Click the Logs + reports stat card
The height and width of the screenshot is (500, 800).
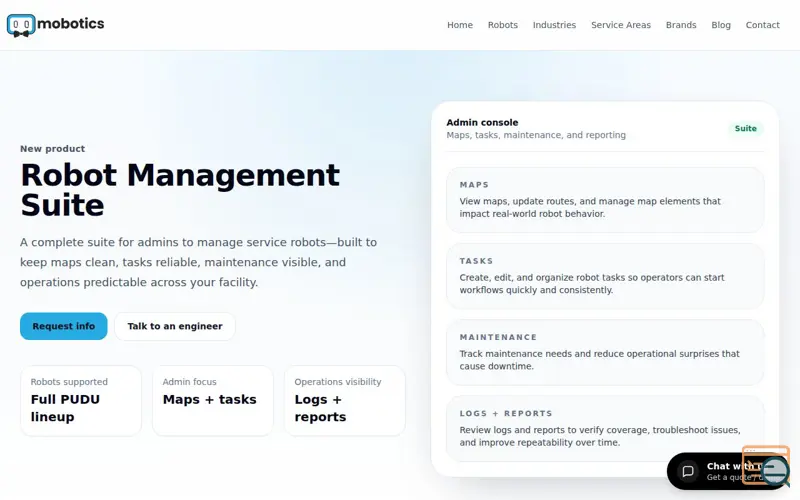click(x=345, y=401)
